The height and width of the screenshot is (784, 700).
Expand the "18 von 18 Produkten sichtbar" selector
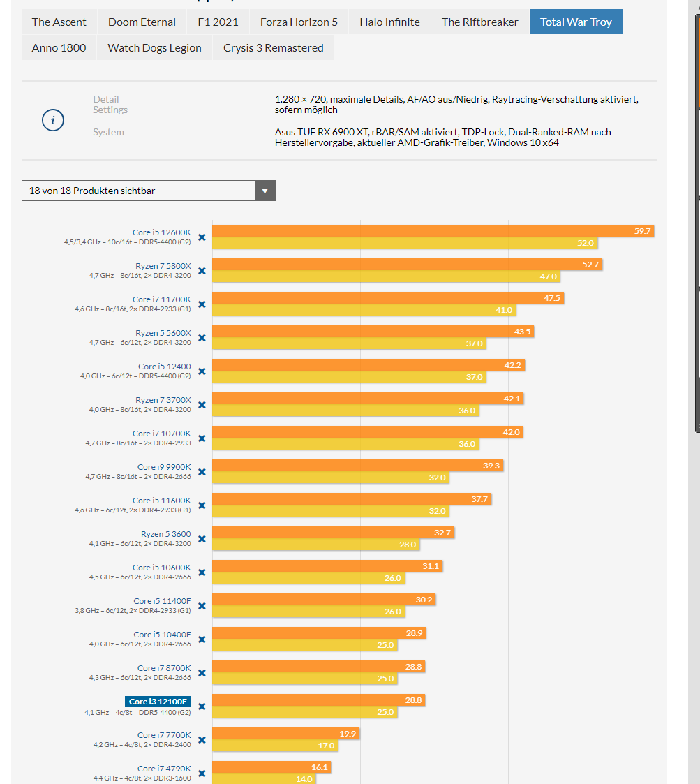pos(149,191)
